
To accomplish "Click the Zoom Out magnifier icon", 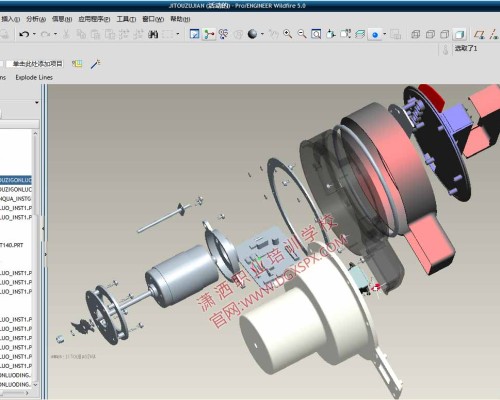I will tap(302, 34).
